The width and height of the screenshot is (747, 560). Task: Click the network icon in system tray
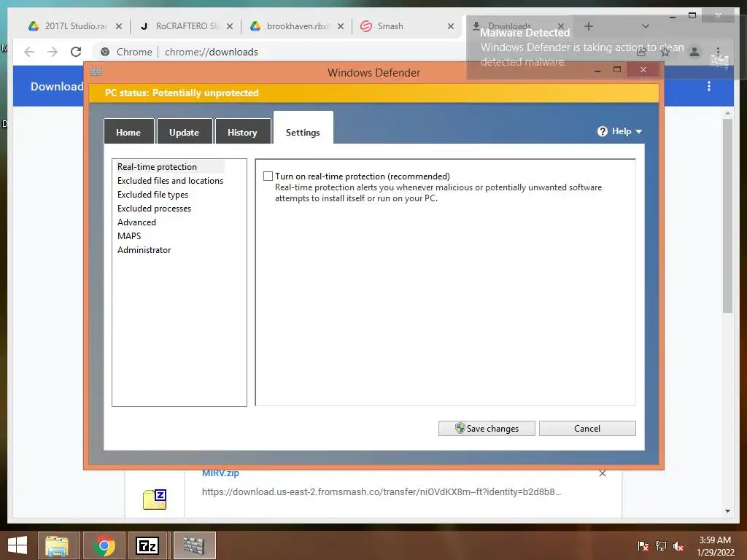click(661, 546)
